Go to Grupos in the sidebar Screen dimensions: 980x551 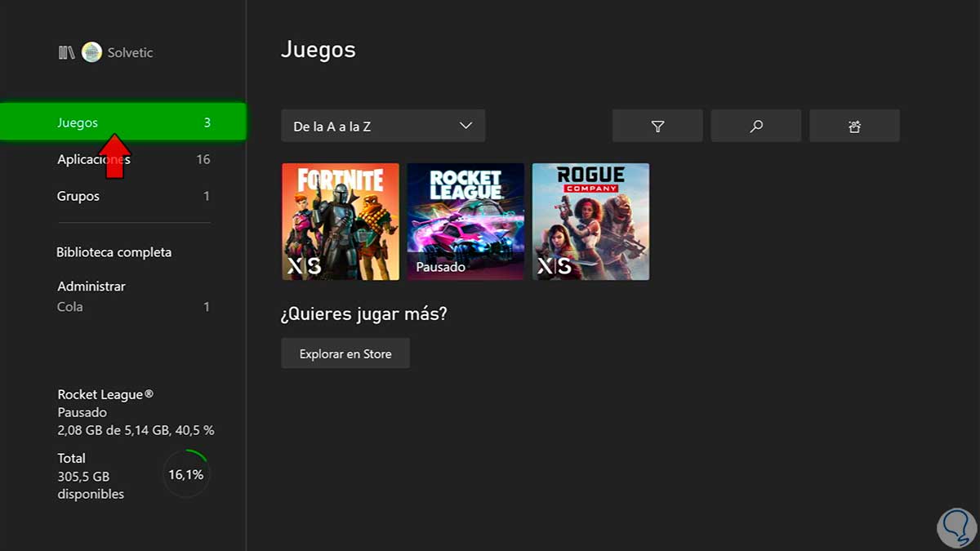pos(134,196)
